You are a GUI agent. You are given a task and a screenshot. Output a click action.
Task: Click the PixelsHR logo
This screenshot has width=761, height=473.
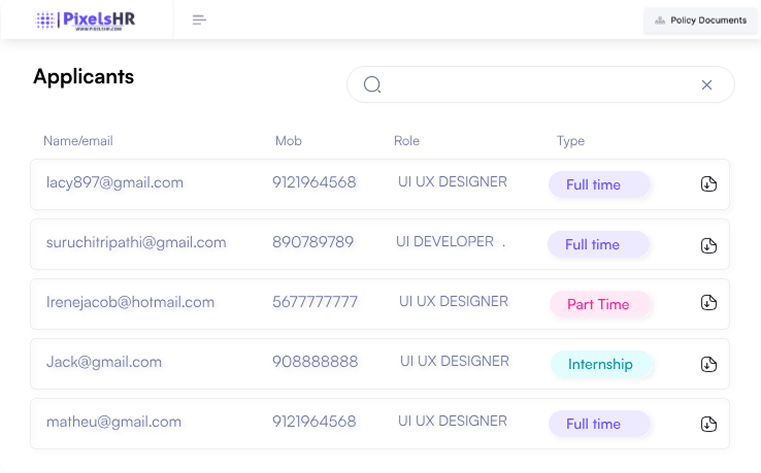coord(85,20)
